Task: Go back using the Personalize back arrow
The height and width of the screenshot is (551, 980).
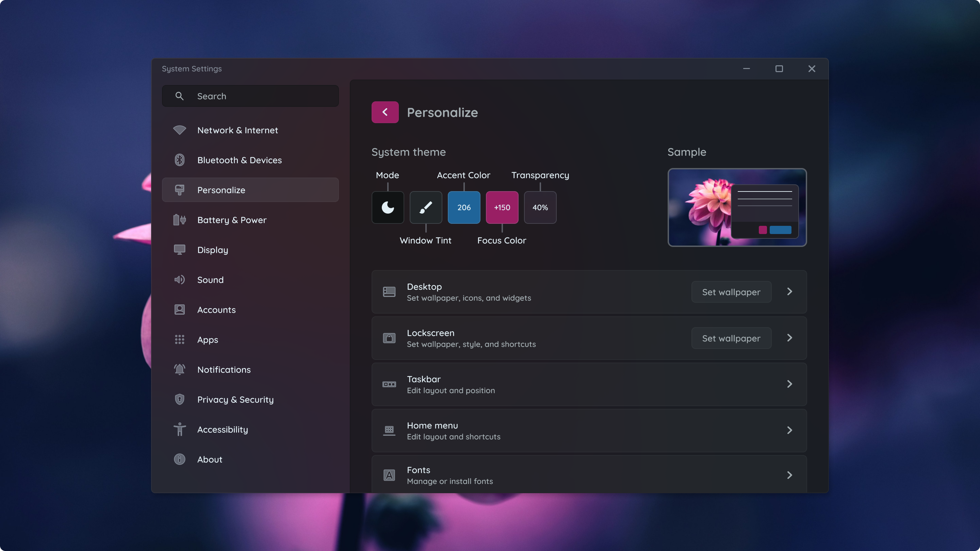Action: click(385, 112)
